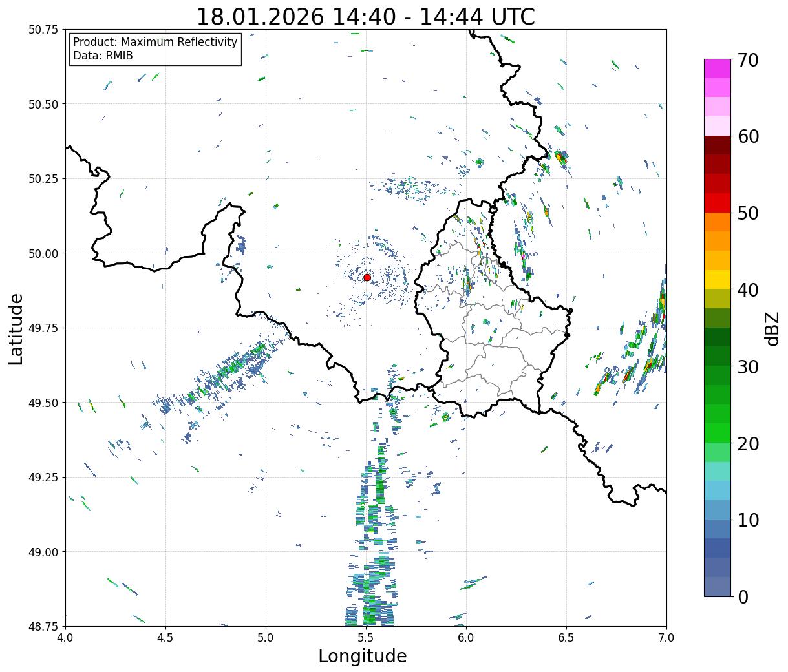Click the 'dBZ' colorbar label

[772, 328]
